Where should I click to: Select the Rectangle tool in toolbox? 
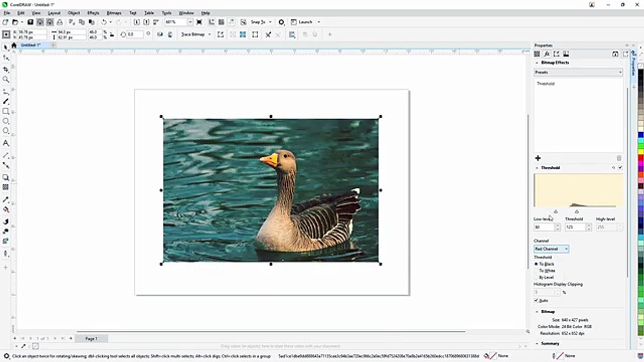click(x=6, y=111)
